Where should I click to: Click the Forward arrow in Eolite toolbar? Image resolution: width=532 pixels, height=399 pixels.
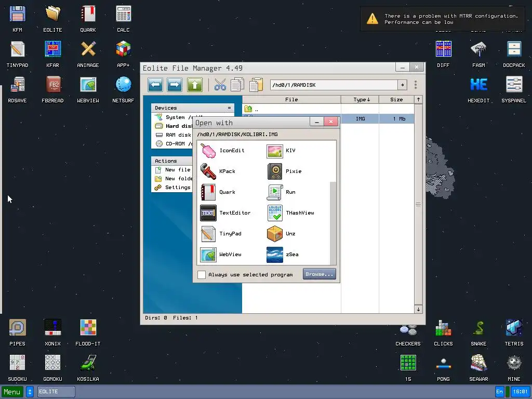coord(175,85)
